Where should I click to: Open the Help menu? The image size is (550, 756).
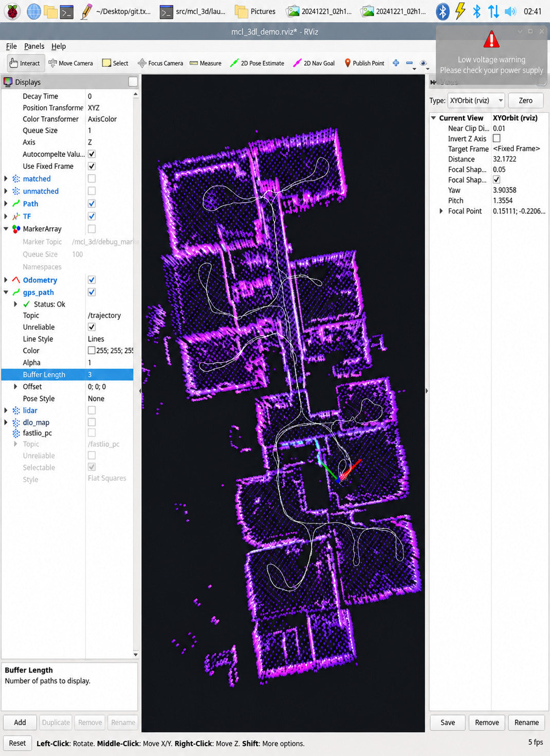pos(59,46)
